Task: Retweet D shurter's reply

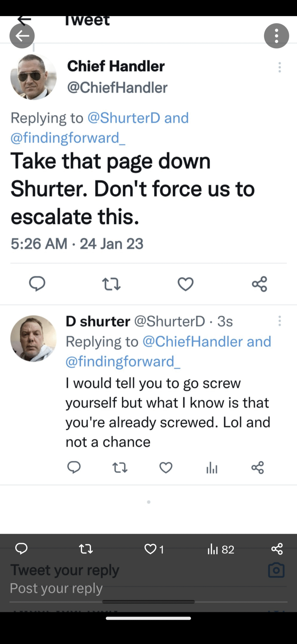Action: 120,467
